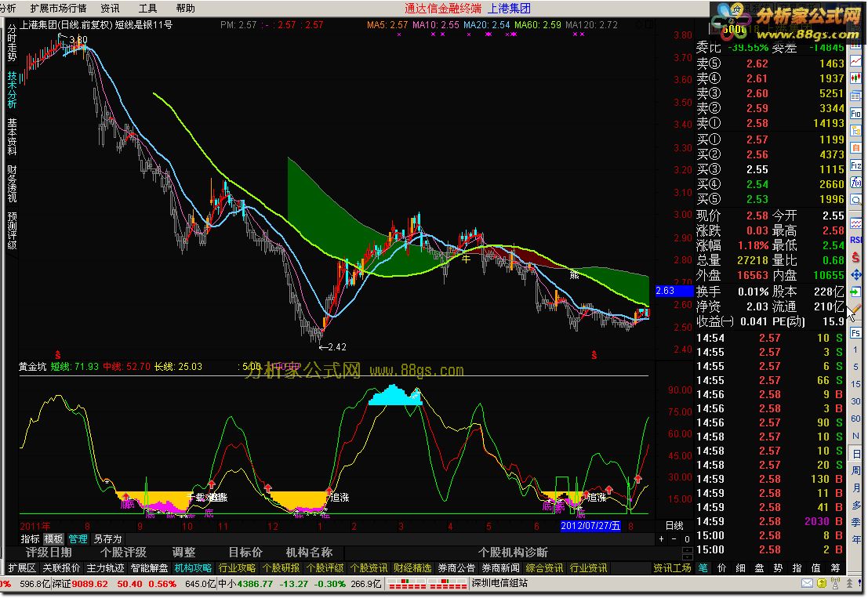Image resolution: width=868 pixels, height=598 pixels.
Task: Click the 深证 index value 9089.62
Action: click(x=89, y=584)
